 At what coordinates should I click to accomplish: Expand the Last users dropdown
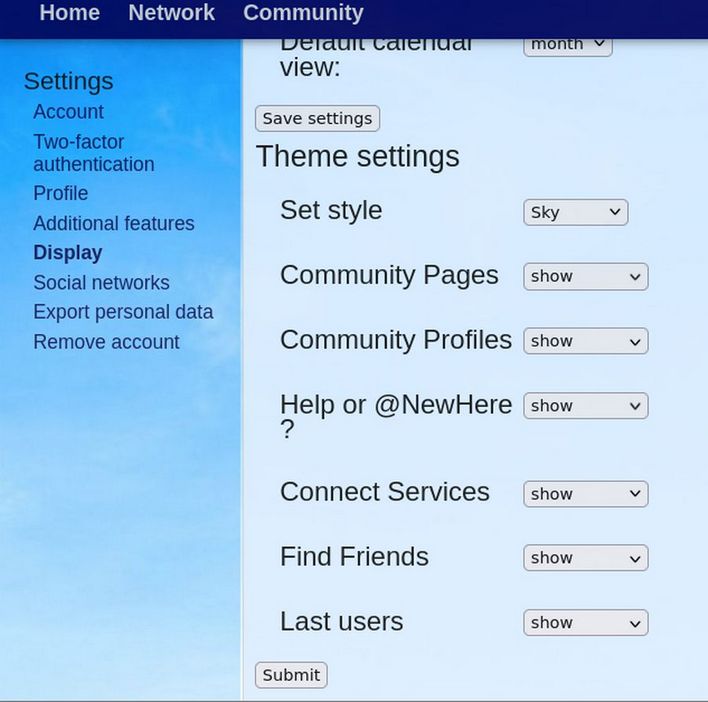pyautogui.click(x=585, y=623)
